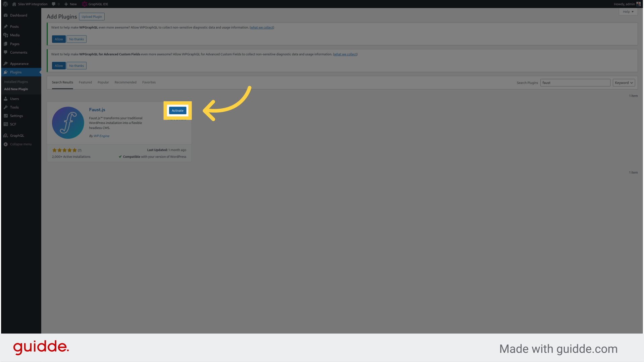
Task: Select the Keyword search dropdown
Action: point(624,83)
